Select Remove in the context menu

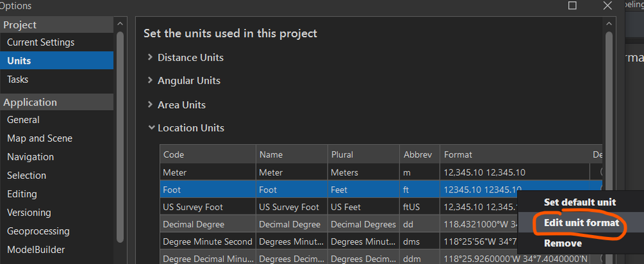[563, 243]
